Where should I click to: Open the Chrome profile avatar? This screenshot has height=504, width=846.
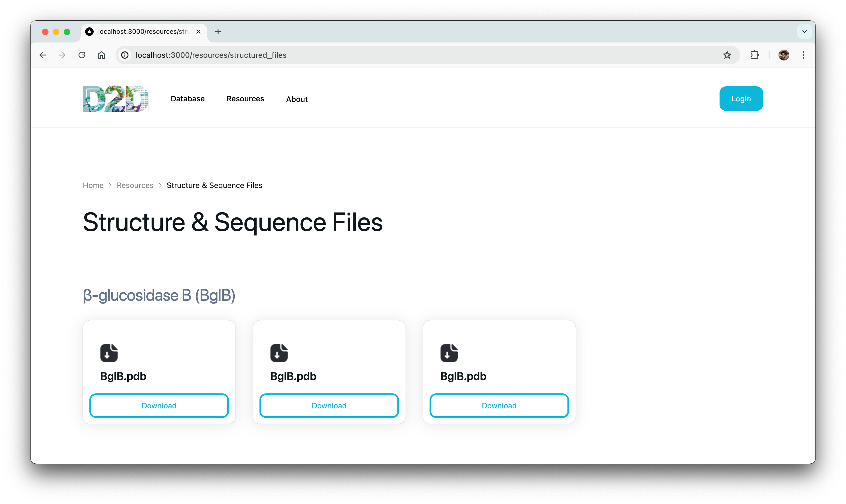click(x=784, y=55)
